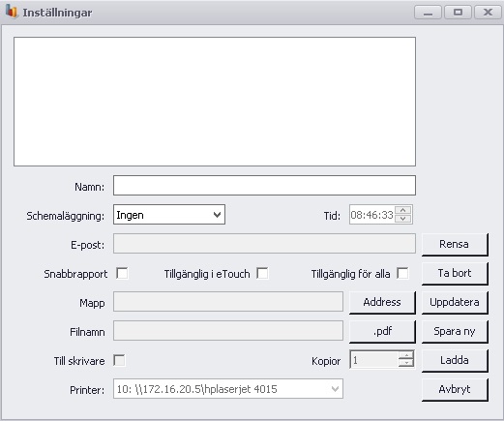Cancel with the Avbryt button
Image resolution: width=504 pixels, height=421 pixels.
coord(455,390)
